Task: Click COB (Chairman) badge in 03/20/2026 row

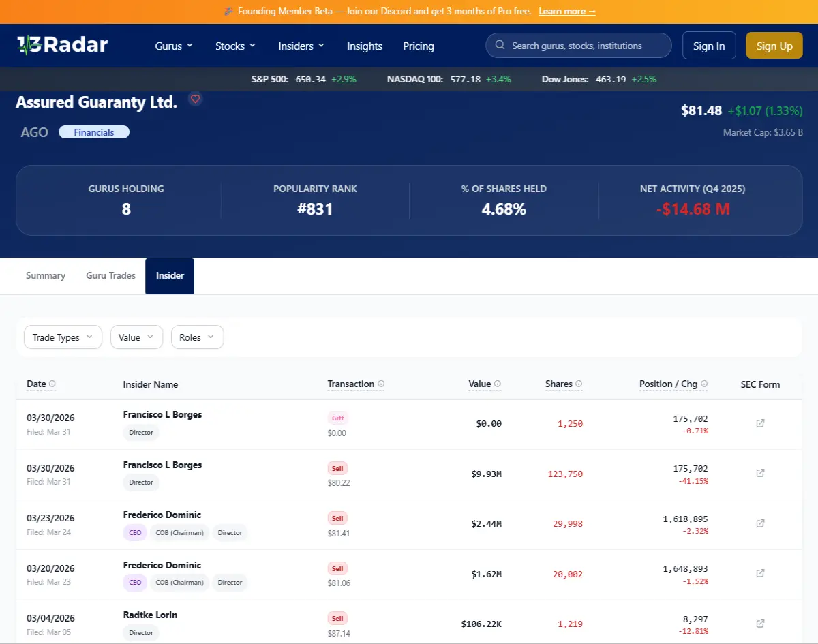Action: coord(179,583)
